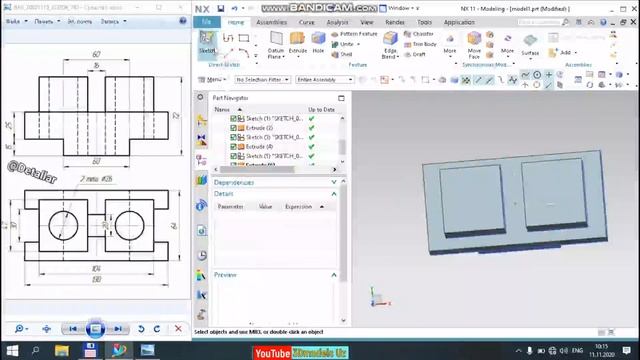Click the Trim Body tool

click(x=420, y=44)
